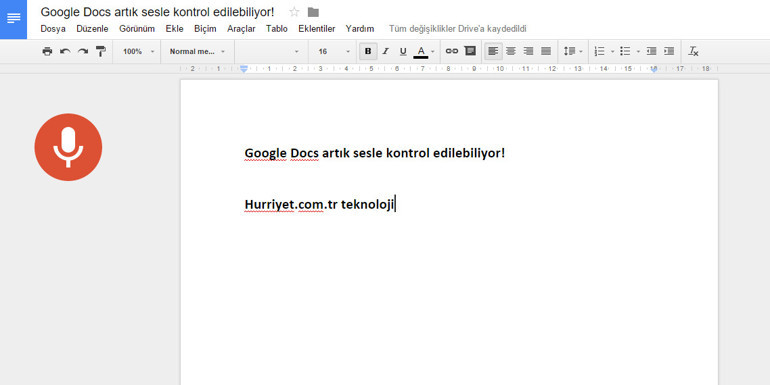Open the move-to-folder icon

[x=313, y=12]
